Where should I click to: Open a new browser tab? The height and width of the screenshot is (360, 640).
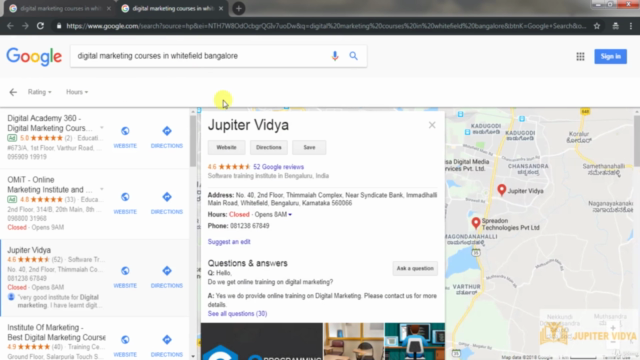click(x=239, y=8)
